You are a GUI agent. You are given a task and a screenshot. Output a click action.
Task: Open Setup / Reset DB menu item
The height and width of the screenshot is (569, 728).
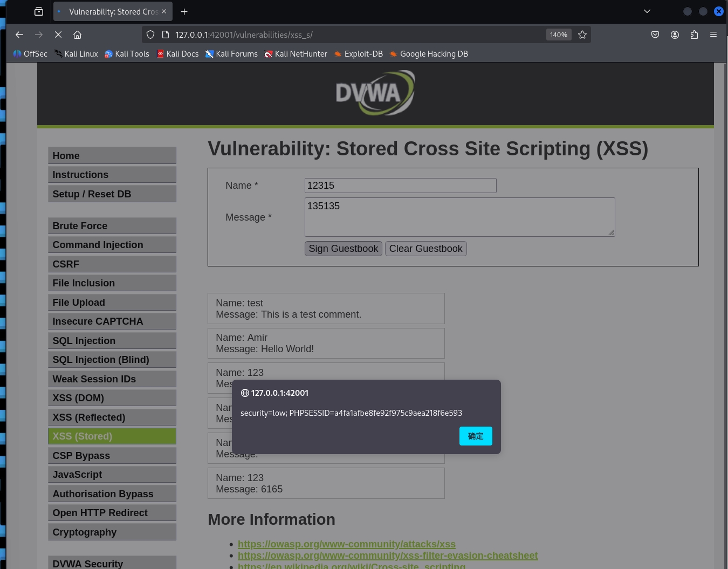click(112, 194)
